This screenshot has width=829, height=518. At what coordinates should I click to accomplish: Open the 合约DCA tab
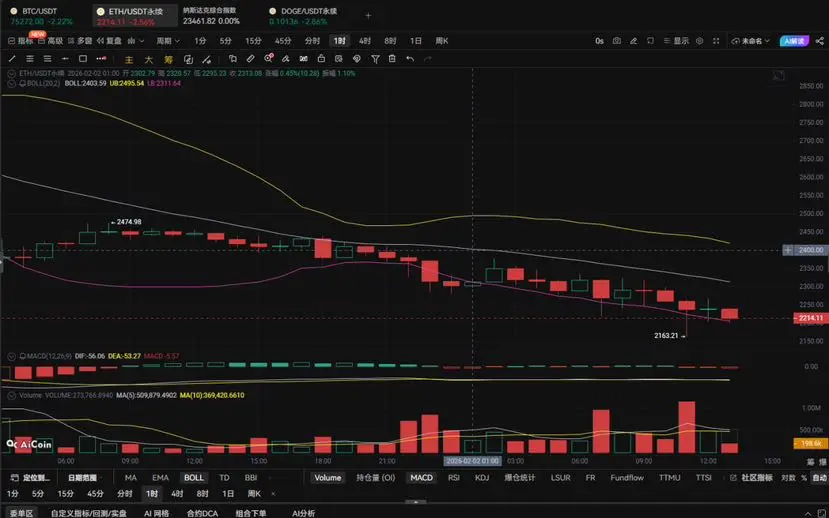tap(202, 513)
